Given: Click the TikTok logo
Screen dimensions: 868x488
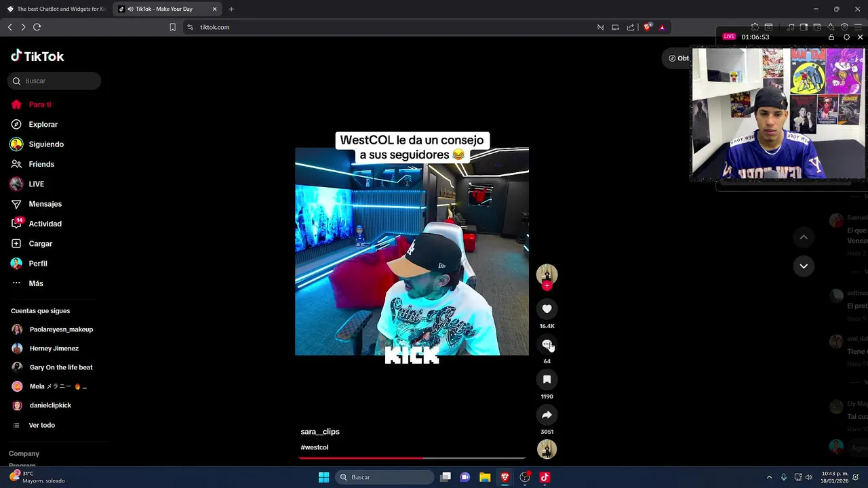Looking at the screenshot, I should pyautogui.click(x=37, y=56).
